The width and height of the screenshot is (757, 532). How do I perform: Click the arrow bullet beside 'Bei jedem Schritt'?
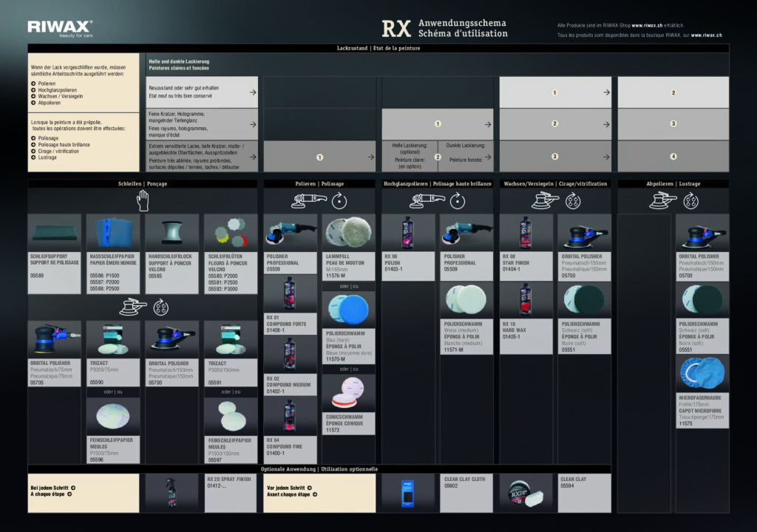tap(73, 488)
